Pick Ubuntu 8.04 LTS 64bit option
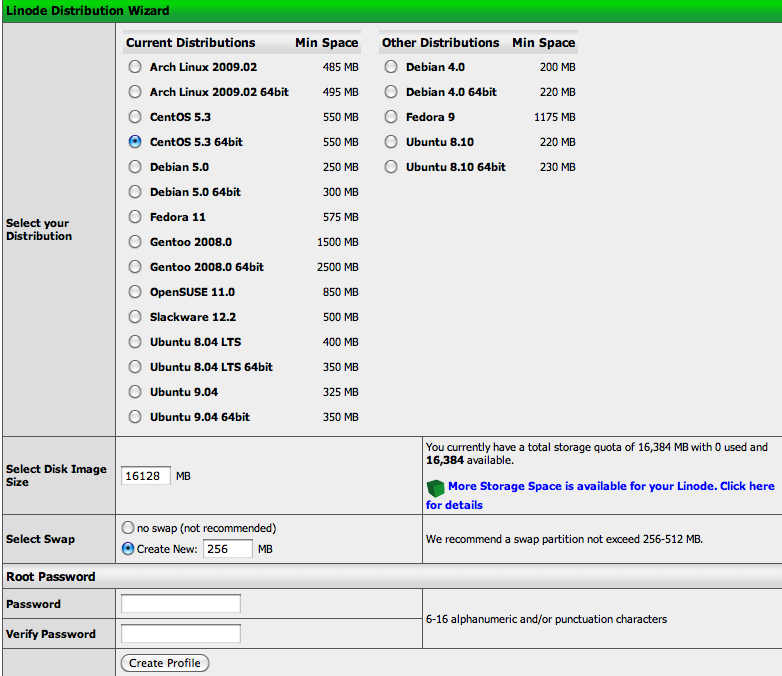782x676 pixels. click(x=135, y=367)
